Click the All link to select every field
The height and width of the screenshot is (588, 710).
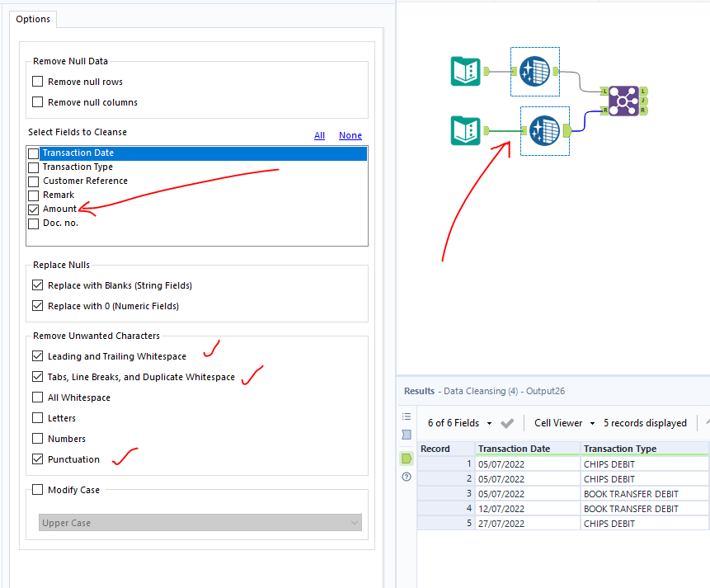pos(319,135)
